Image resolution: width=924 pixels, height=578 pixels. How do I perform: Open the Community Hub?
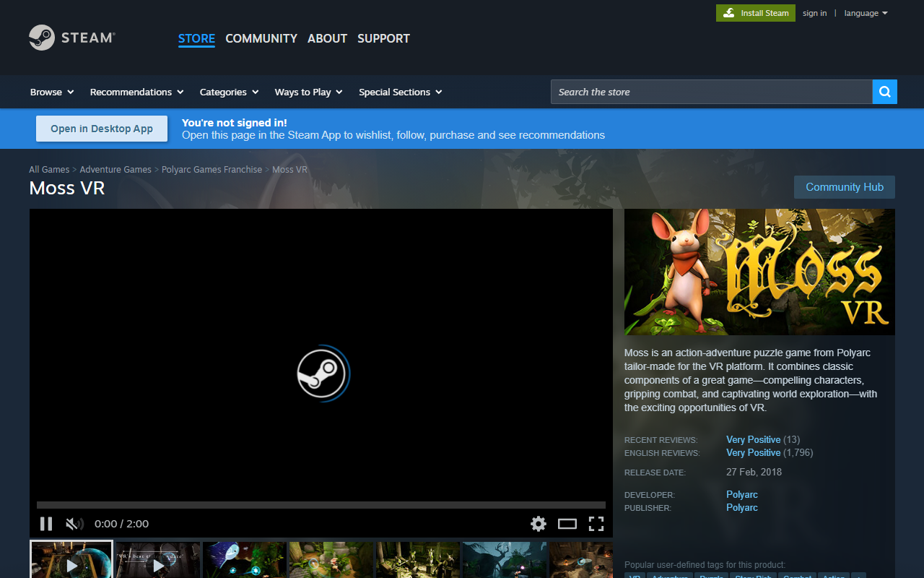[845, 187]
